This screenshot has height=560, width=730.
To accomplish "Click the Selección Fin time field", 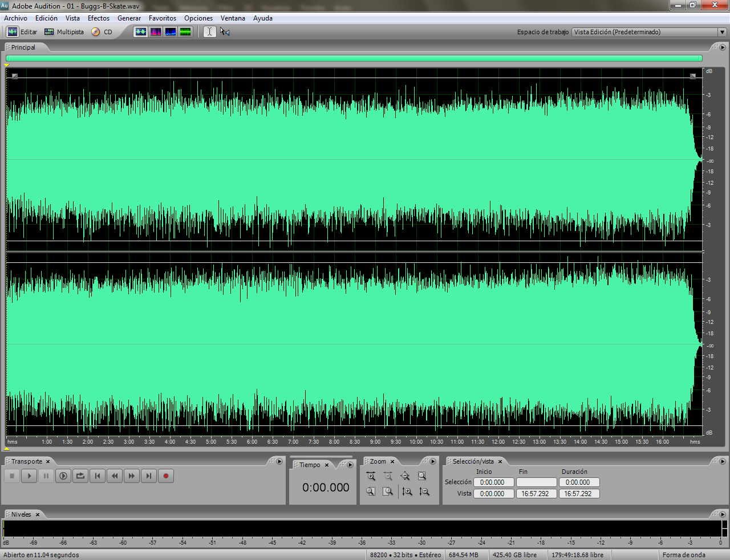I will [x=536, y=482].
